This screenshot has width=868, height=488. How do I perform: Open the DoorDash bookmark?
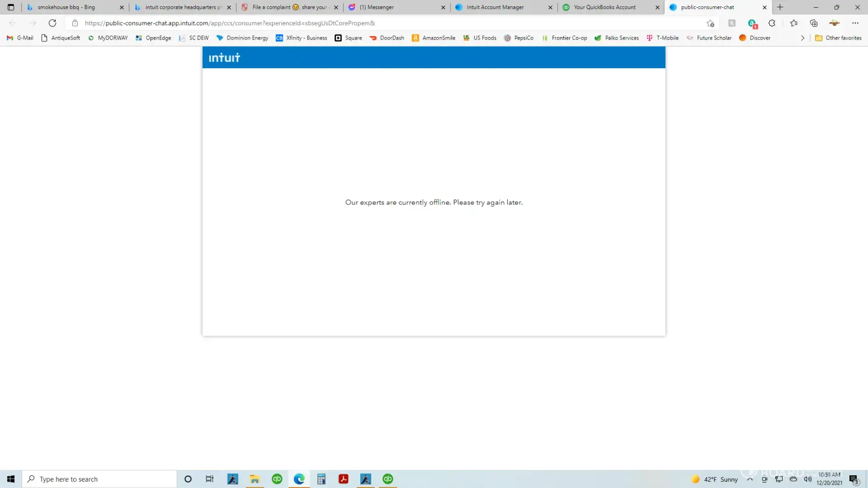pos(387,38)
